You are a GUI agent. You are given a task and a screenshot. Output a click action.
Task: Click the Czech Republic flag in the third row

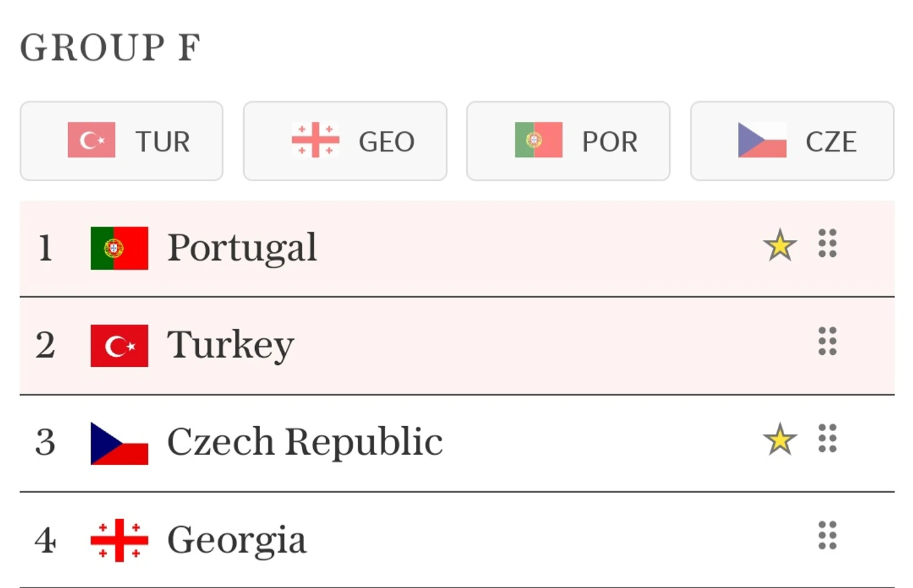(119, 444)
